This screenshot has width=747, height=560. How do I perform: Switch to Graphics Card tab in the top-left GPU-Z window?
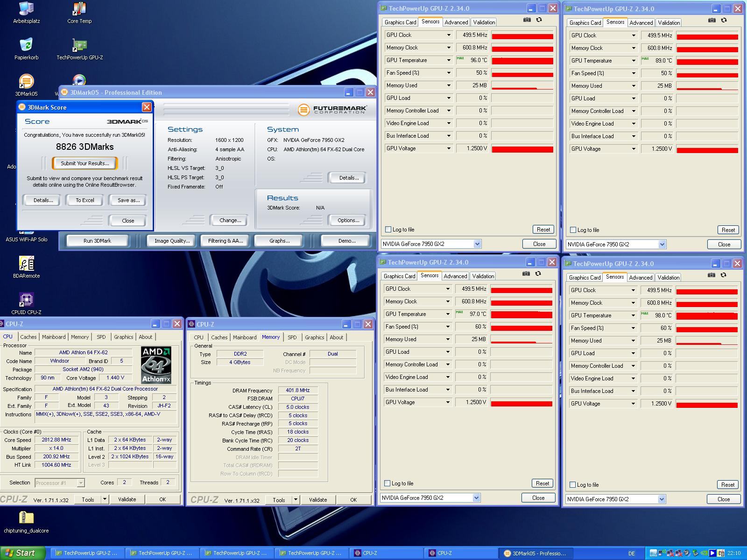coord(400,22)
